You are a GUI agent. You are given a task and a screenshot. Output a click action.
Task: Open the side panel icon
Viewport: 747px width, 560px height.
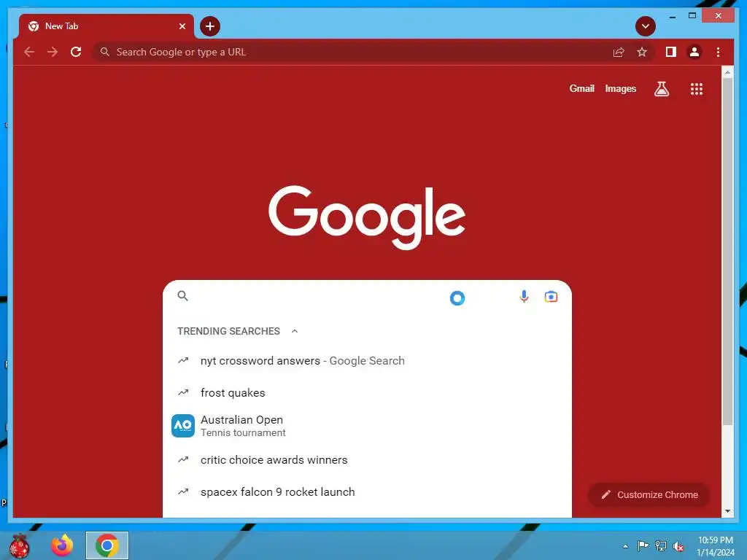671,52
